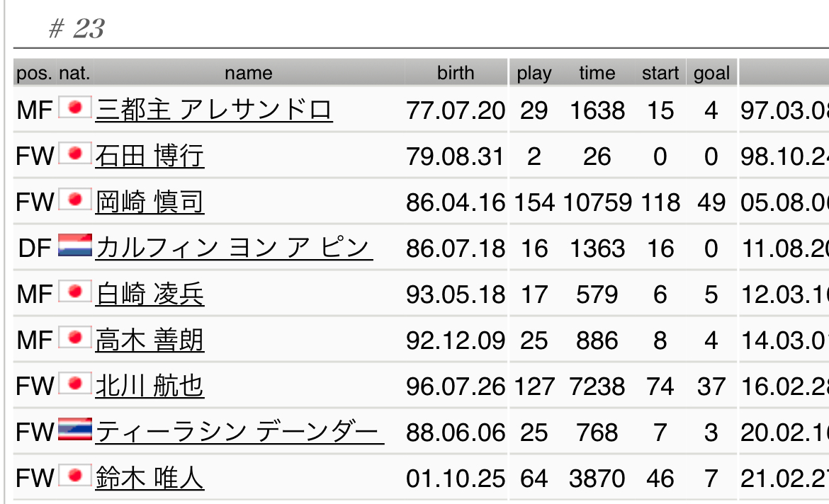Click Japan flag beside 三都主 アレサンドロ
The height and width of the screenshot is (504, 829).
pyautogui.click(x=74, y=108)
